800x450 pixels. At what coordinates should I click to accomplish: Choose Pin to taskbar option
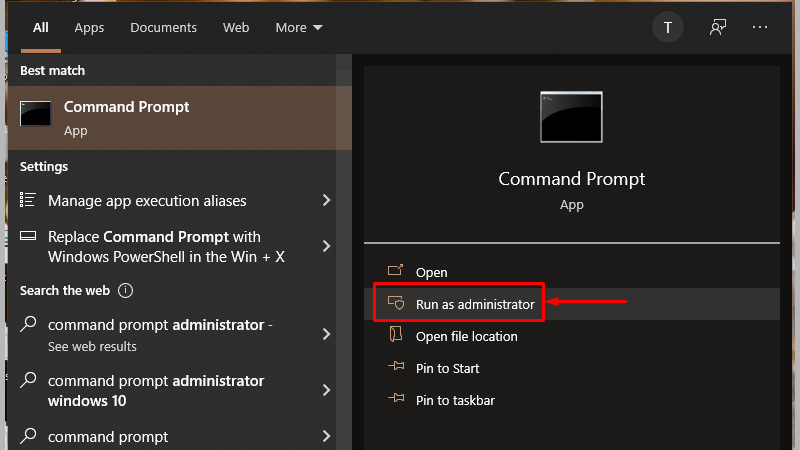455,400
